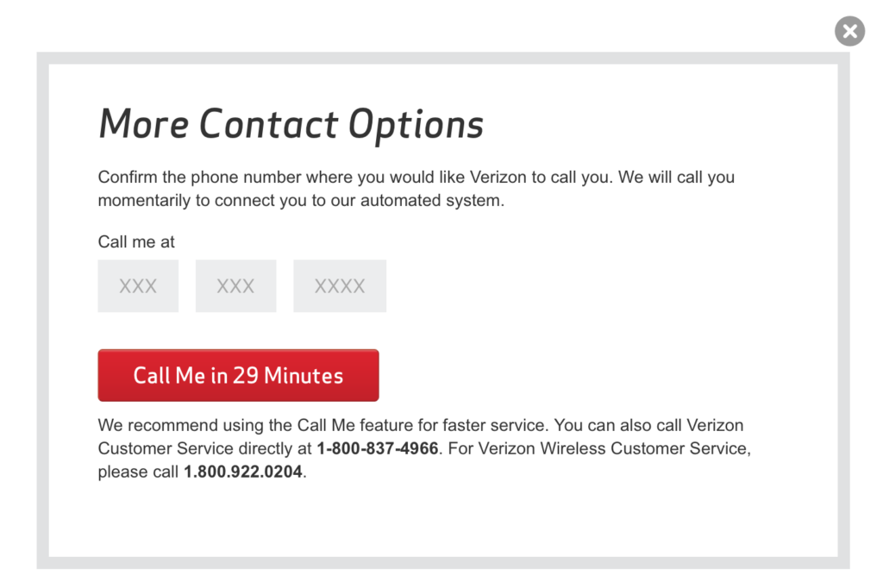Viewport: 883px width, 588px height.
Task: Close the More Contact Options dialog
Action: [x=849, y=31]
